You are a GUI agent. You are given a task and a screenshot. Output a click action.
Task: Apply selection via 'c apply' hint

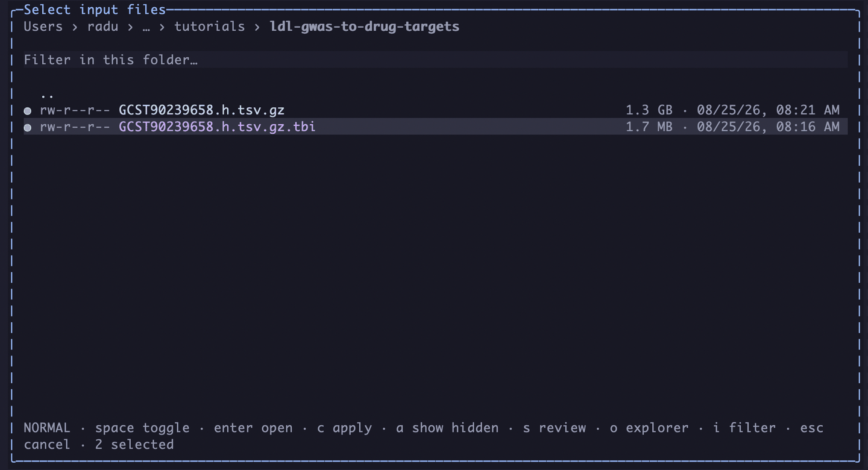(348, 428)
